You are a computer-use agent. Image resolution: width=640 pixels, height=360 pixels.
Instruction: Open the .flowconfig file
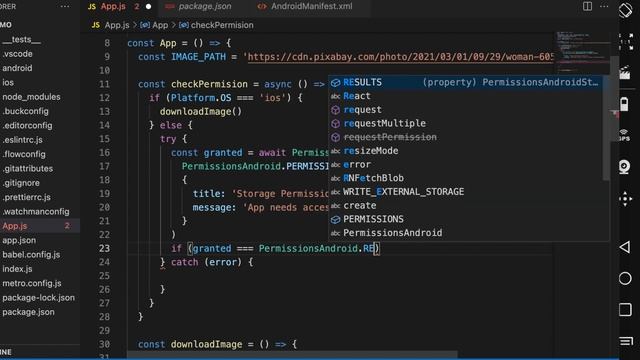click(x=24, y=154)
